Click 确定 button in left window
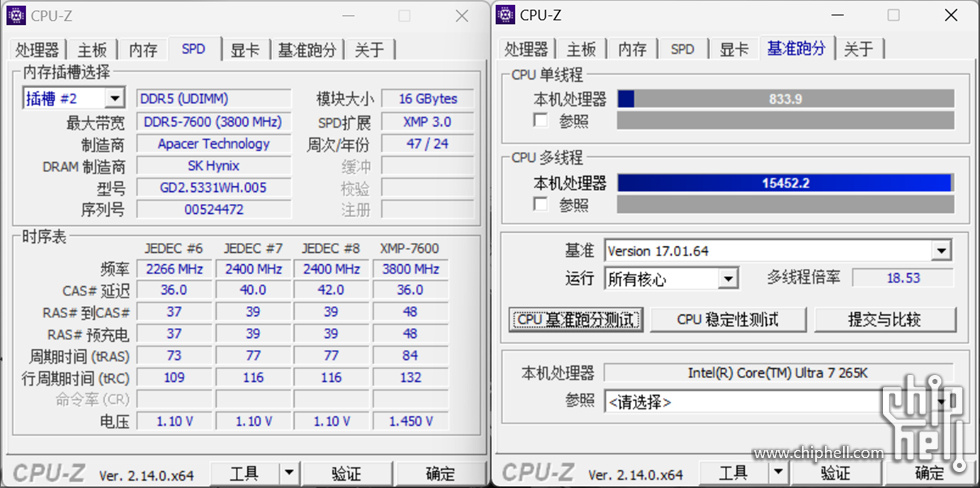Viewport: 980px width, 488px height. click(x=441, y=473)
